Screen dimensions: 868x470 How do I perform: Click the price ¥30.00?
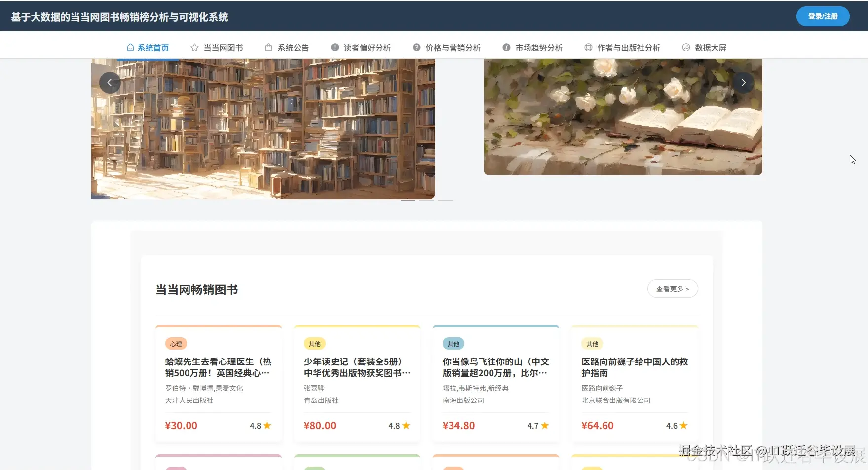[181, 426]
